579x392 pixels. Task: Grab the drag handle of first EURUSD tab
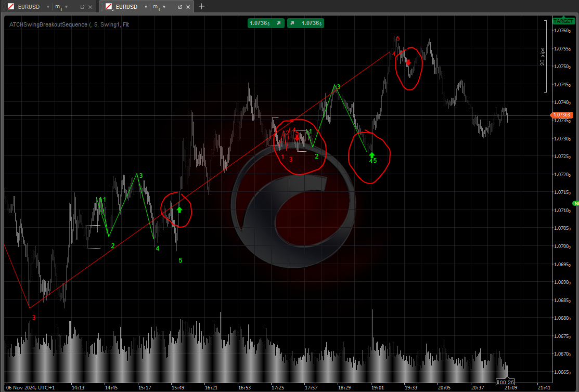coord(5,7)
